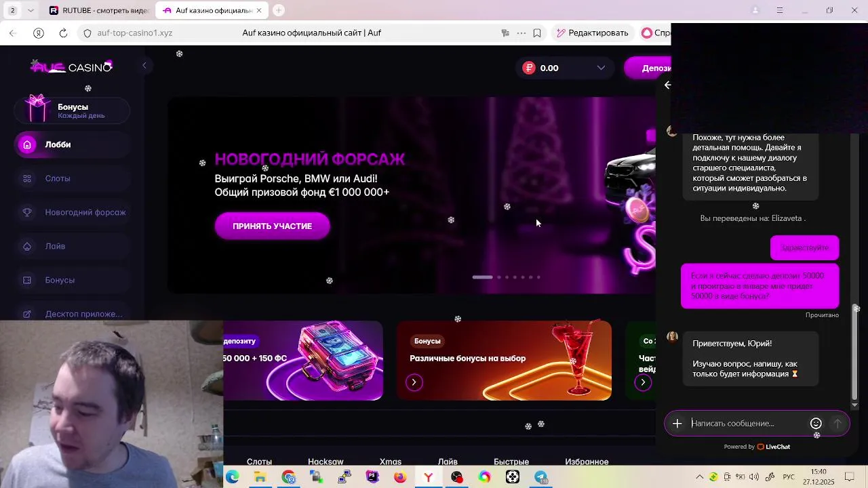Image resolution: width=868 pixels, height=488 pixels.
Task: Close the Auf казино browser tab
Action: click(x=258, y=10)
